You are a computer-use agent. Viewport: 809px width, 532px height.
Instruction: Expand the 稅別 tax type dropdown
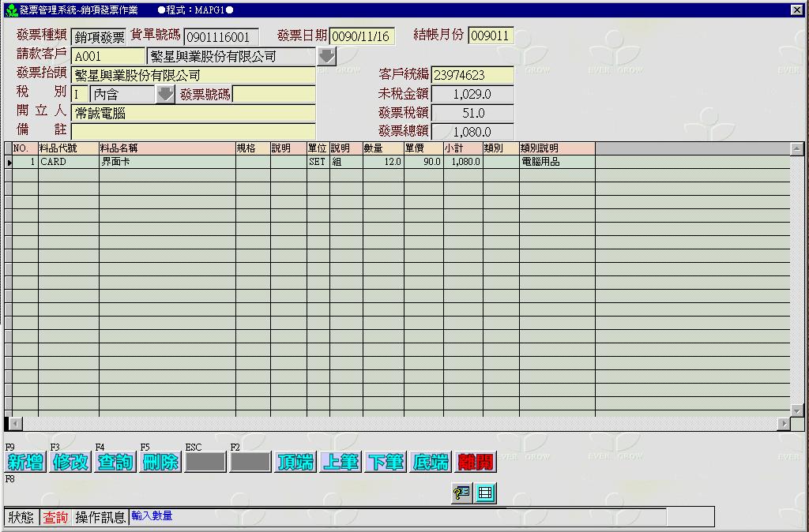click(164, 95)
